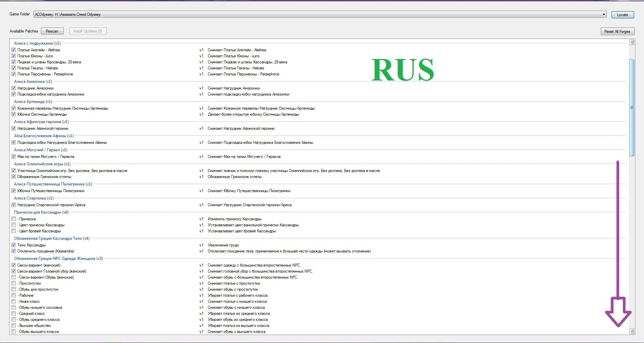Enable the Прическа checkbox
The image size is (644, 343).
[x=14, y=219]
